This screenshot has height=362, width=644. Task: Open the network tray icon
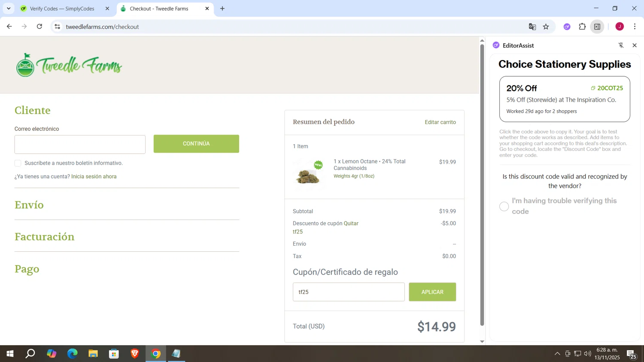577,354
